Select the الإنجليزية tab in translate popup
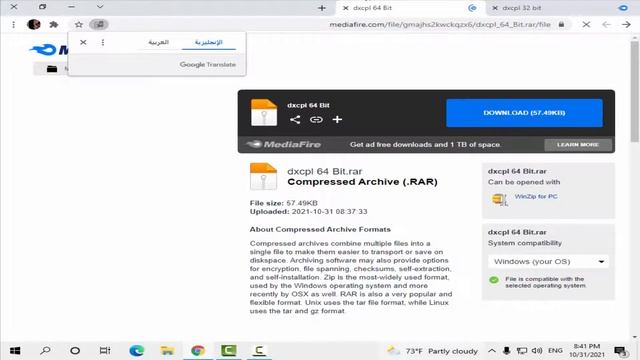Image resolution: width=640 pixels, height=360 pixels. click(x=209, y=42)
